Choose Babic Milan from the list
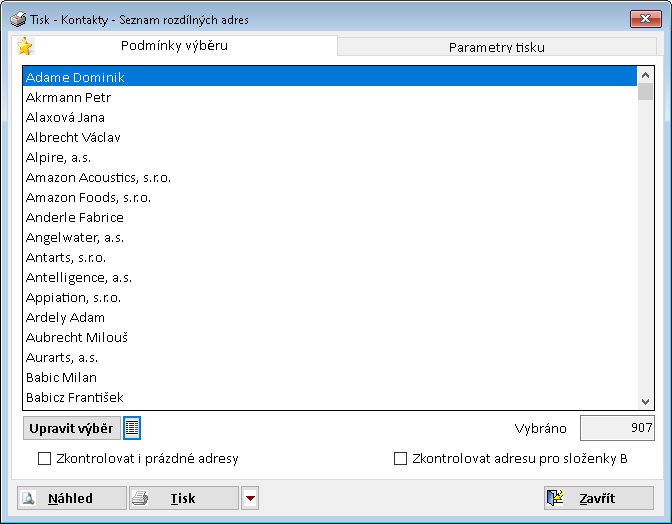This screenshot has width=672, height=524. pyautogui.click(x=61, y=377)
